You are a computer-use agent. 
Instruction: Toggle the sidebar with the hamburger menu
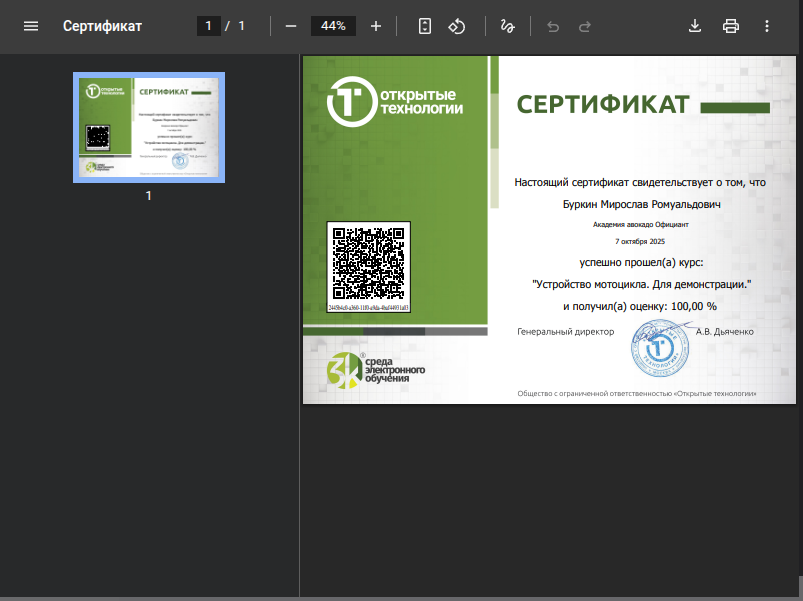(31, 26)
